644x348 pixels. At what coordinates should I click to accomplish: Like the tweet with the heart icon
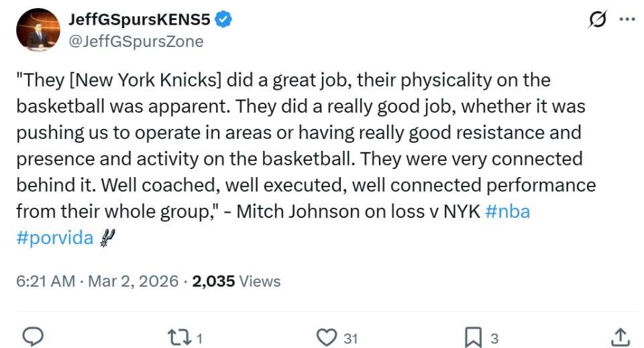click(x=327, y=337)
